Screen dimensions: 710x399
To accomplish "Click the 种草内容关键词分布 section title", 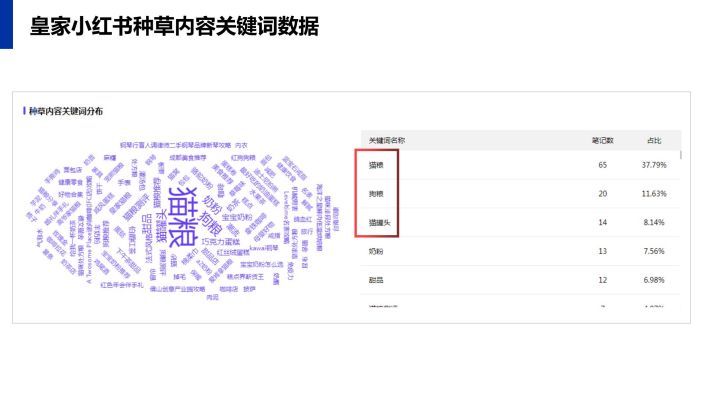I will [66, 111].
